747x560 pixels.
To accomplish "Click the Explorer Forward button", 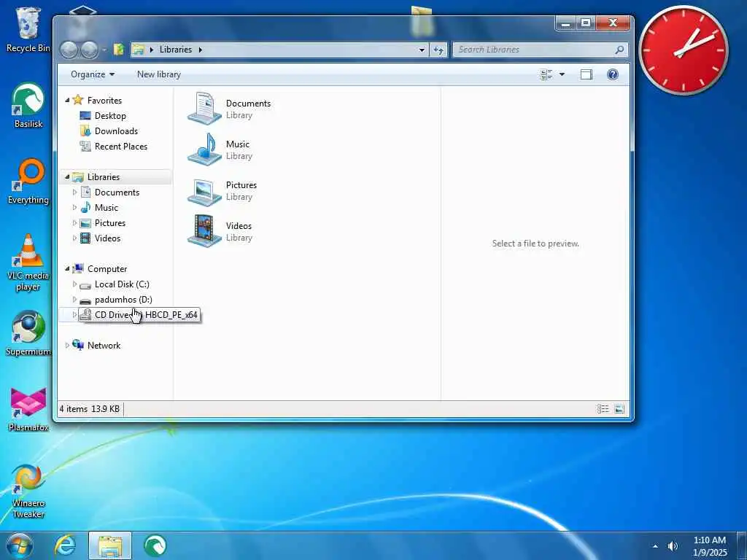I will (x=90, y=50).
